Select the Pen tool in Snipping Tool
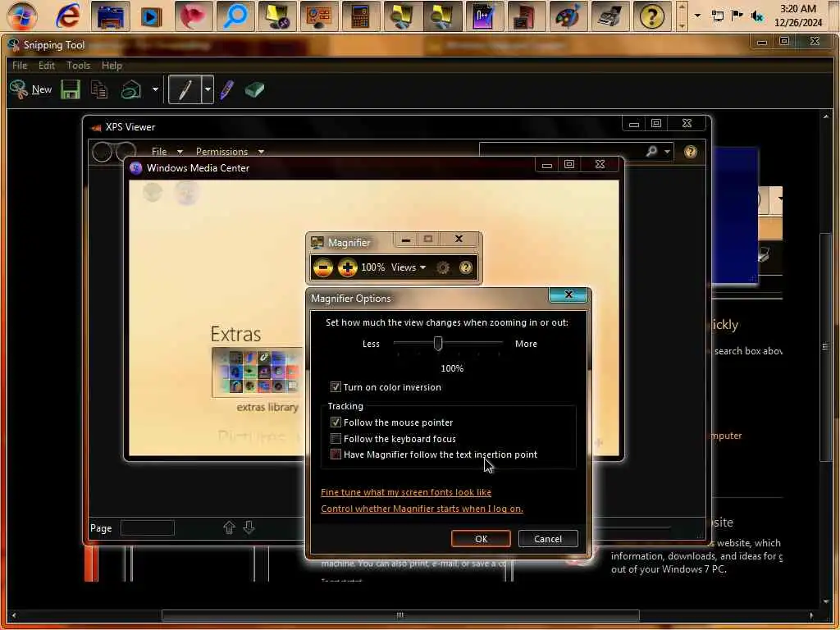The height and width of the screenshot is (630, 840). [x=185, y=89]
